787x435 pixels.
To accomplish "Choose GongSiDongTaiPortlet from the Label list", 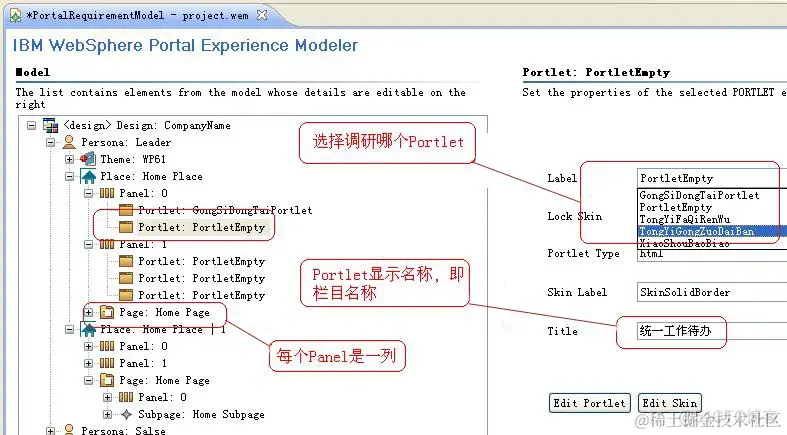I will 712,196.
